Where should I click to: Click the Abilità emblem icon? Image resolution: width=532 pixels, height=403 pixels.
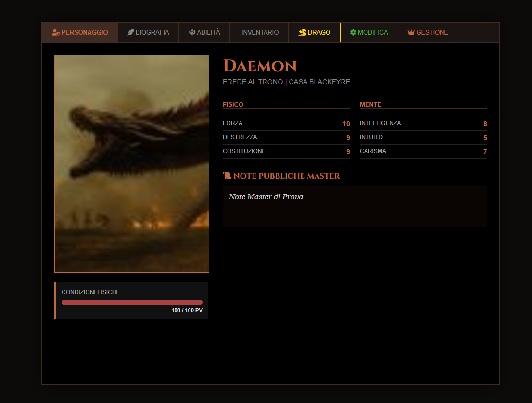point(192,33)
